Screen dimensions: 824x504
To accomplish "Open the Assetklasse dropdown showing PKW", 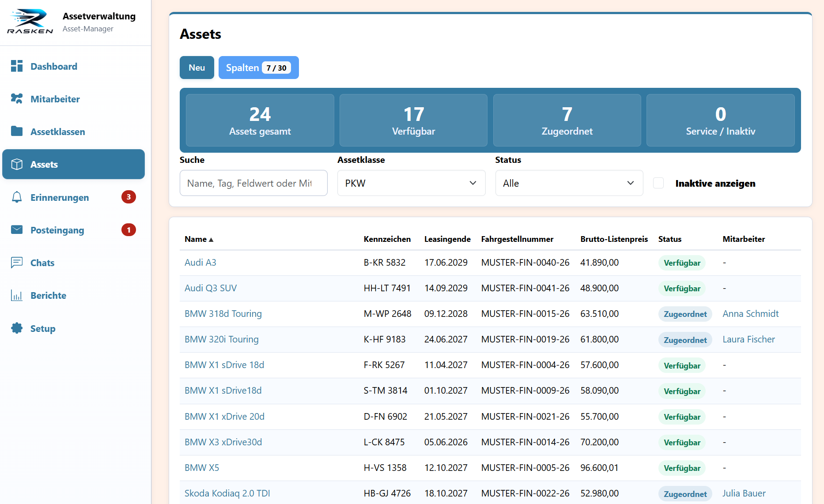I will coord(411,183).
